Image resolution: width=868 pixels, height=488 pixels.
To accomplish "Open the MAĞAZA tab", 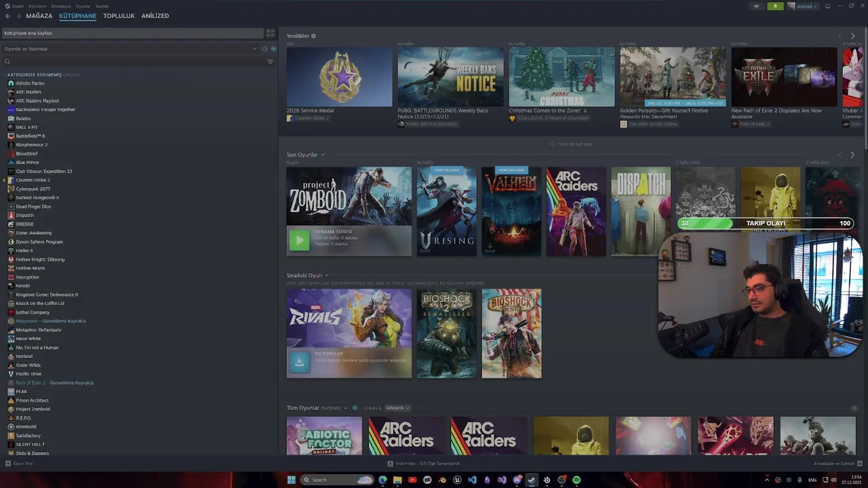I will coord(39,16).
